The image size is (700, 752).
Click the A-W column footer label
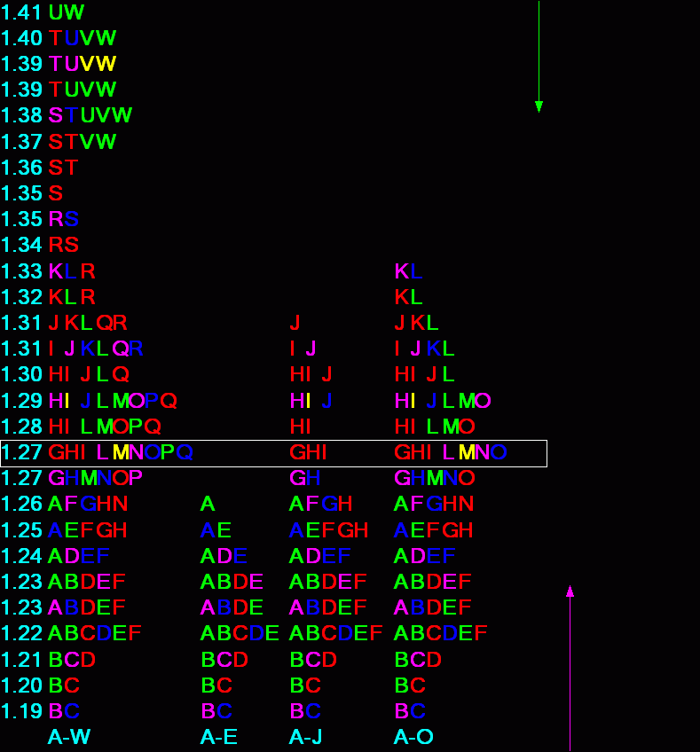(69, 737)
